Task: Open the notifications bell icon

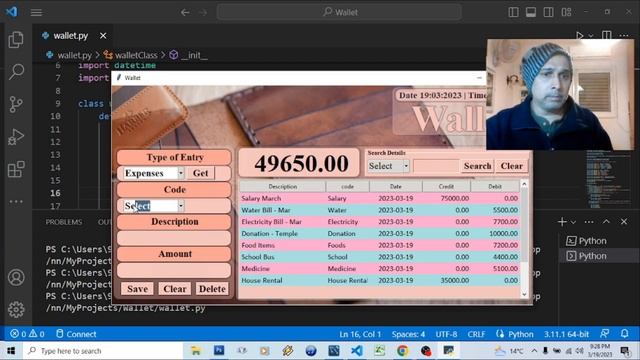Action: tap(624, 334)
